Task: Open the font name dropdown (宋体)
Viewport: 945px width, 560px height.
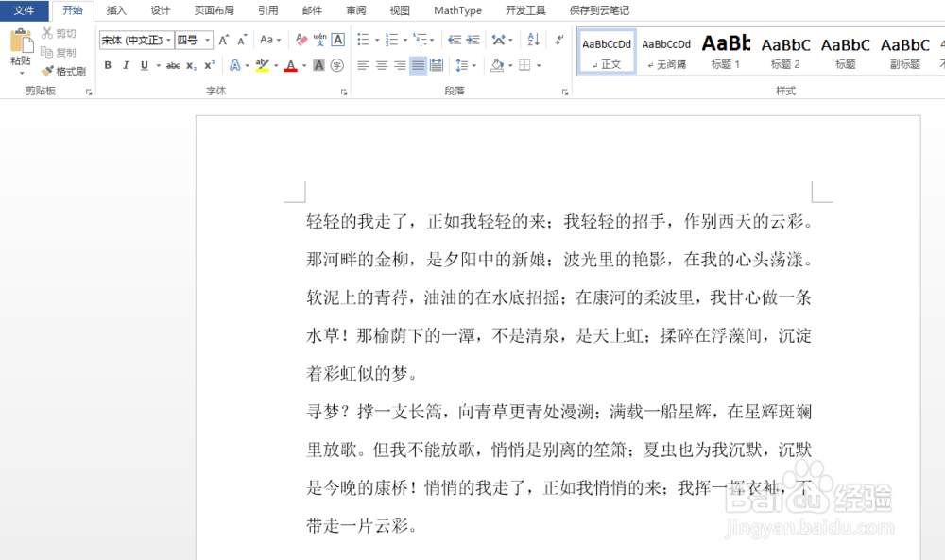Action: [169, 41]
